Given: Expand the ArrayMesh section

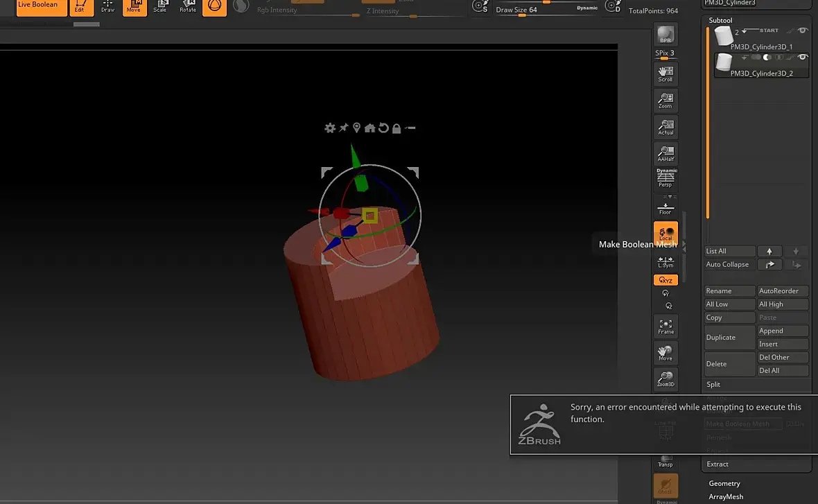Looking at the screenshot, I should pos(726,496).
